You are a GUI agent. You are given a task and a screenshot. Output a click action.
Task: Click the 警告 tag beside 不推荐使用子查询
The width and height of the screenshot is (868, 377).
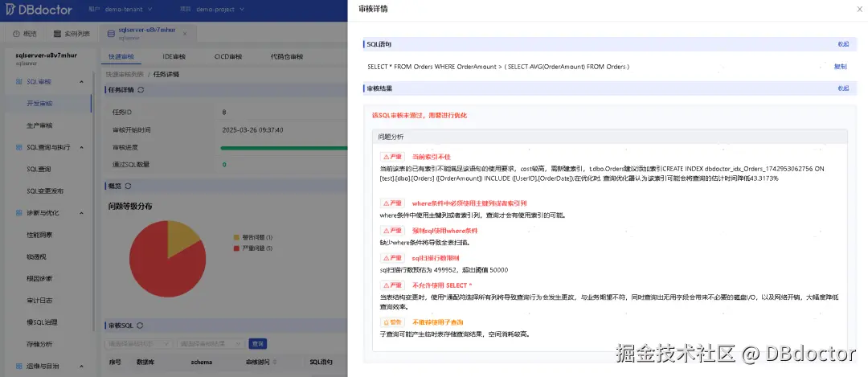pyautogui.click(x=392, y=322)
